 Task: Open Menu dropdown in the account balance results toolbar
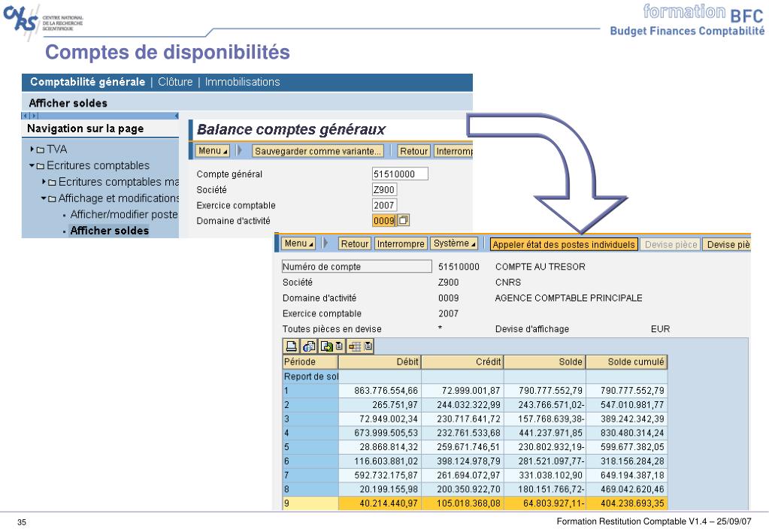[298, 243]
